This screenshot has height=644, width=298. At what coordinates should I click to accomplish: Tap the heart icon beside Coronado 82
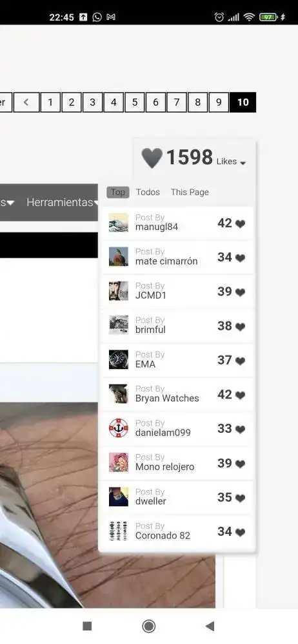(241, 533)
